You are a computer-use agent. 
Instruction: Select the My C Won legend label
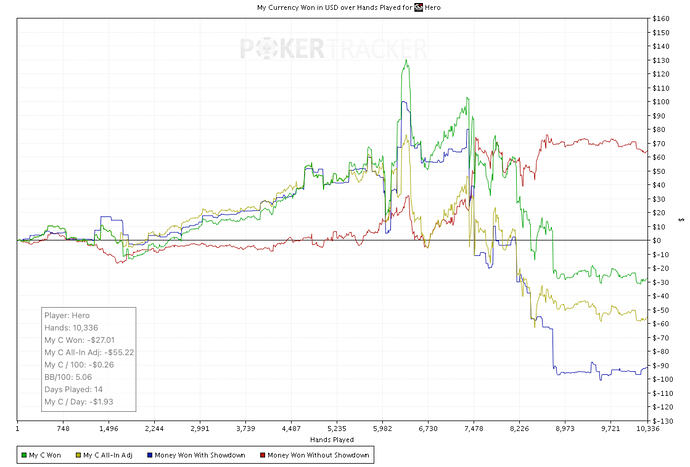click(45, 455)
